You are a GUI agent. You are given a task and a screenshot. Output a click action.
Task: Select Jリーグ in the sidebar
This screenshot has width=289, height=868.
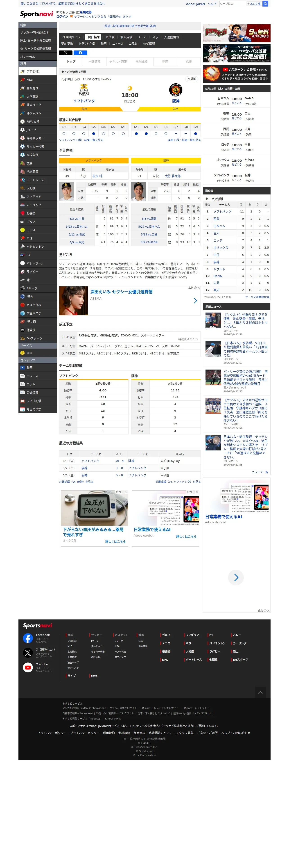point(37,130)
